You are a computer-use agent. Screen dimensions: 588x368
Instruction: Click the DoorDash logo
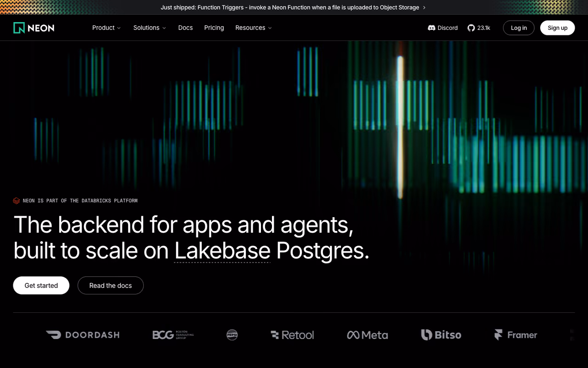point(83,335)
